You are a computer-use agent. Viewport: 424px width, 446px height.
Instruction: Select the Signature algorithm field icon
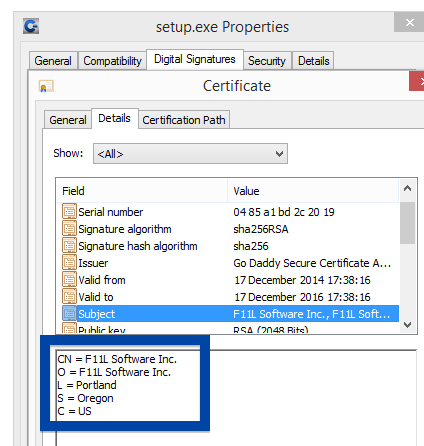(69, 229)
